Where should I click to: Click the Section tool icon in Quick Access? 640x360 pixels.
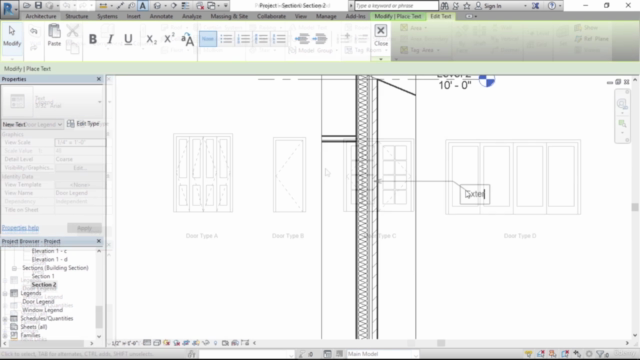[174, 6]
